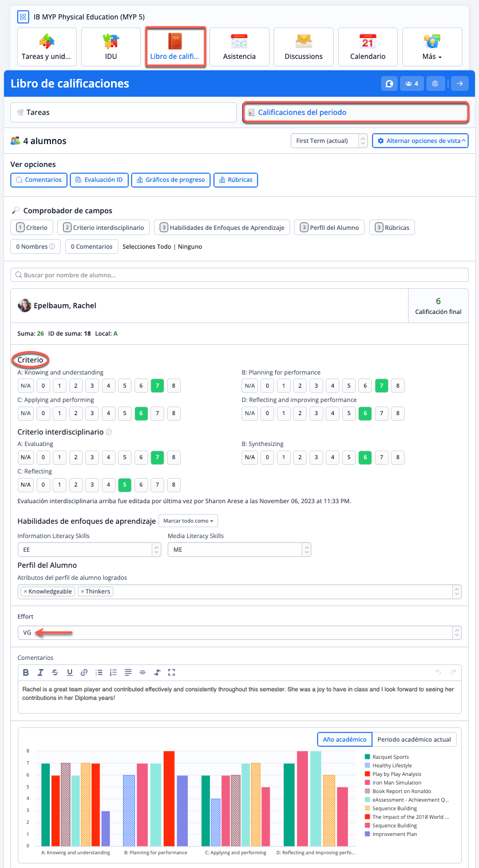Switch chart to Periodo académico actual
The width and height of the screenshot is (479, 868).
414,739
